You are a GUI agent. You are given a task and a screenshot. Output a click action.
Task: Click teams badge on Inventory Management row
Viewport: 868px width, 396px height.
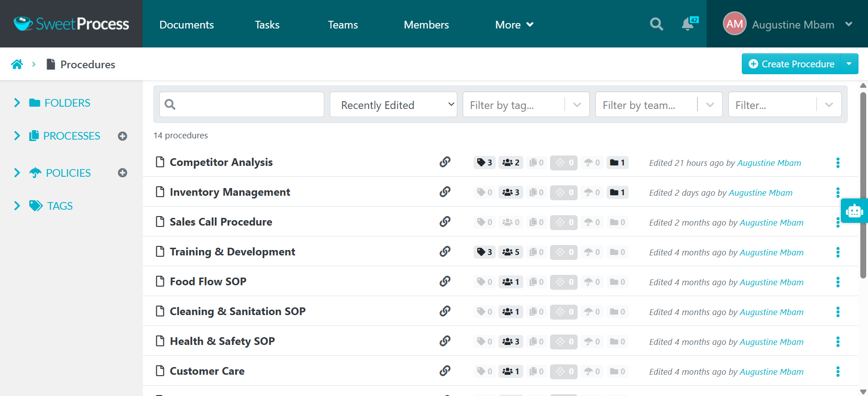[511, 193]
